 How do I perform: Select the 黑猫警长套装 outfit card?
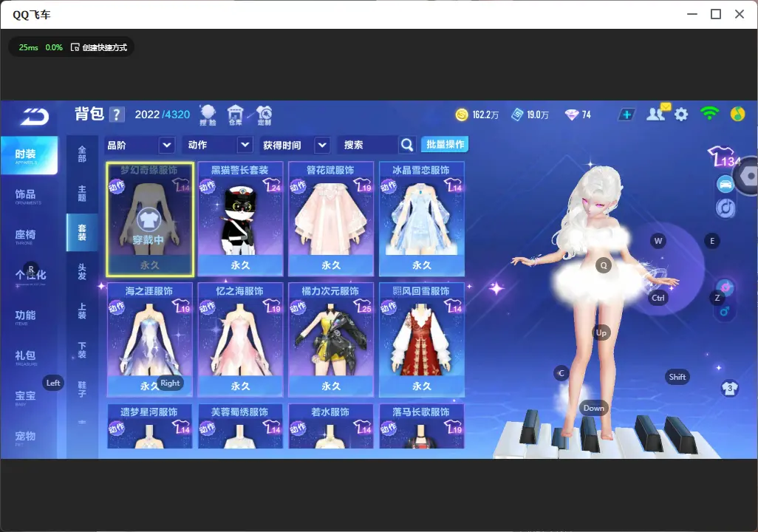tap(240, 219)
